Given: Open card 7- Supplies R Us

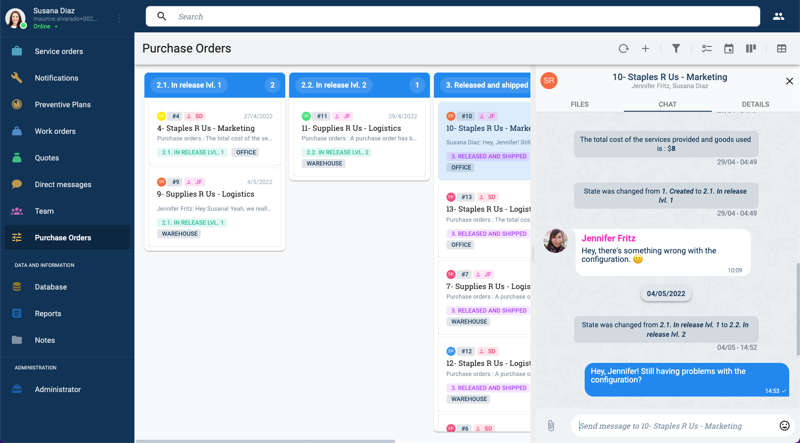Looking at the screenshot, I should [484, 298].
